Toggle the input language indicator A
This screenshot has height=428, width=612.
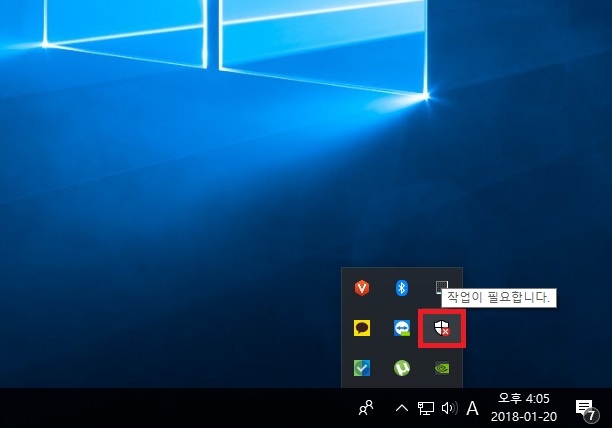click(x=472, y=408)
